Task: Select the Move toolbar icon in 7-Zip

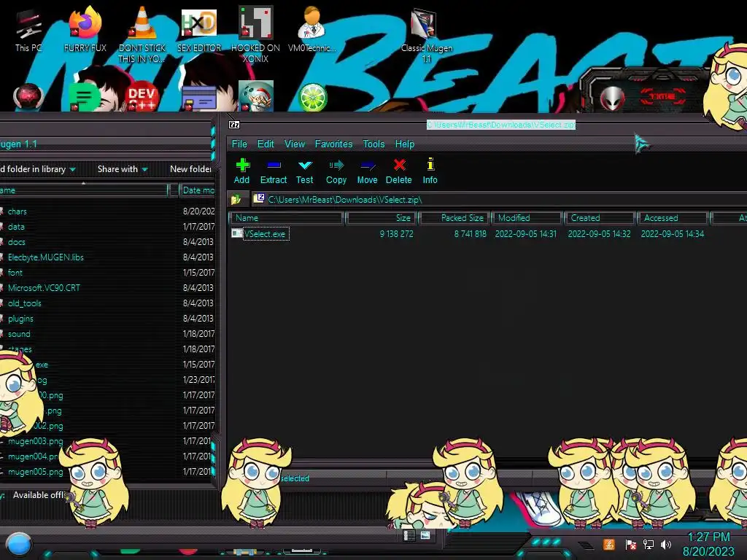Action: coord(368,171)
